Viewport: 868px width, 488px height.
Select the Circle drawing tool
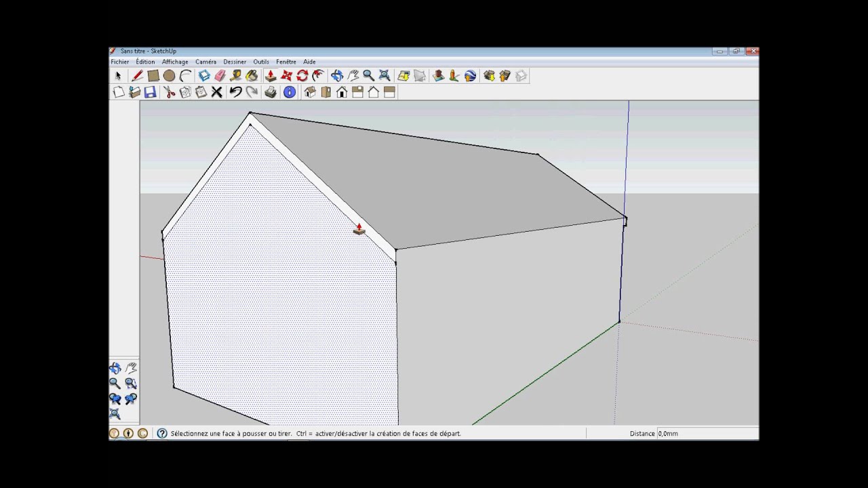click(x=169, y=76)
